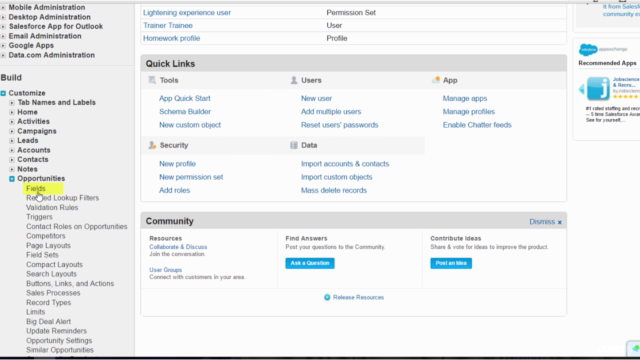
Task: Open Search Layouts item
Action: coord(51,274)
